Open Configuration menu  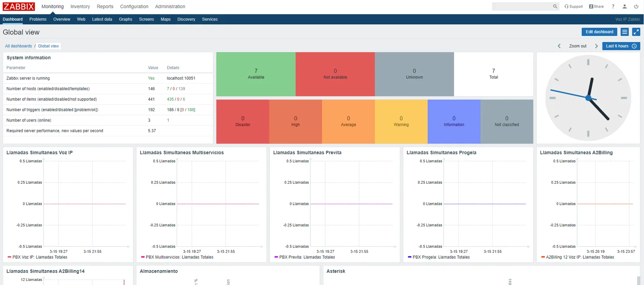[x=134, y=6]
